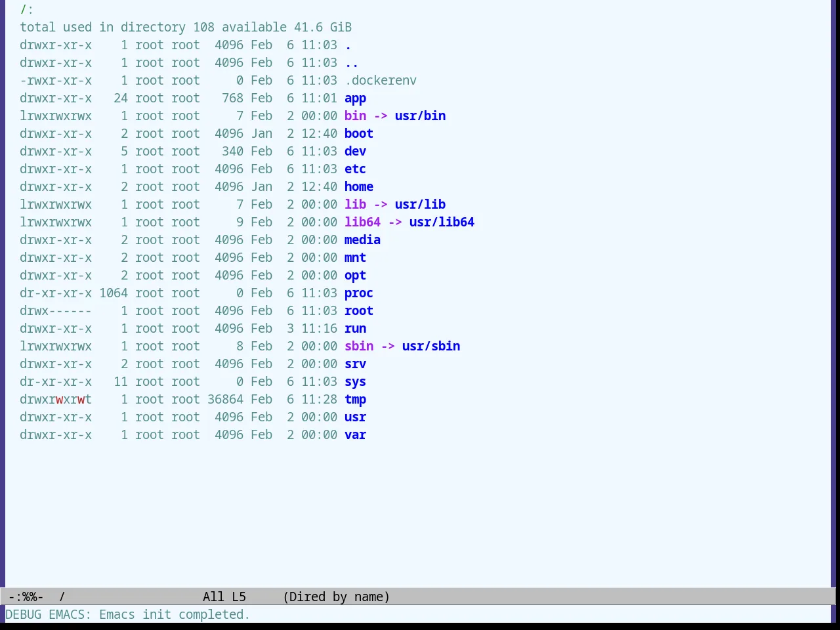Image resolution: width=840 pixels, height=630 pixels.
Task: Open the dev directory
Action: pyautogui.click(x=355, y=152)
